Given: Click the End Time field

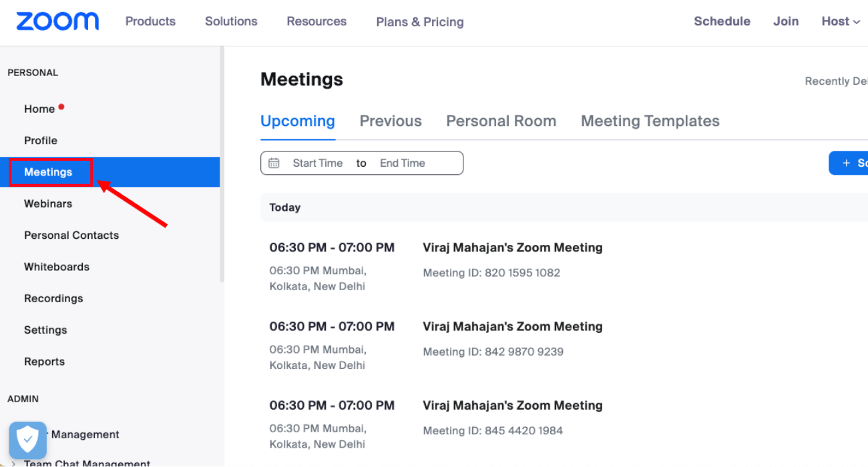Looking at the screenshot, I should (x=403, y=163).
